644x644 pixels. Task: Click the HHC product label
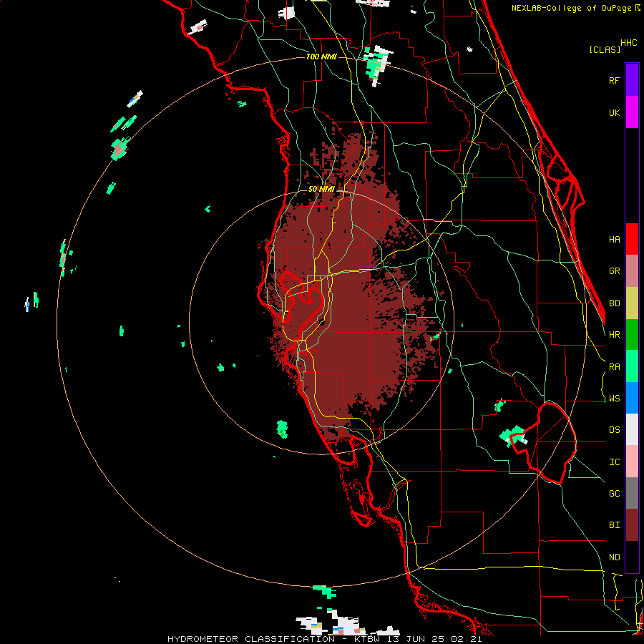click(629, 43)
